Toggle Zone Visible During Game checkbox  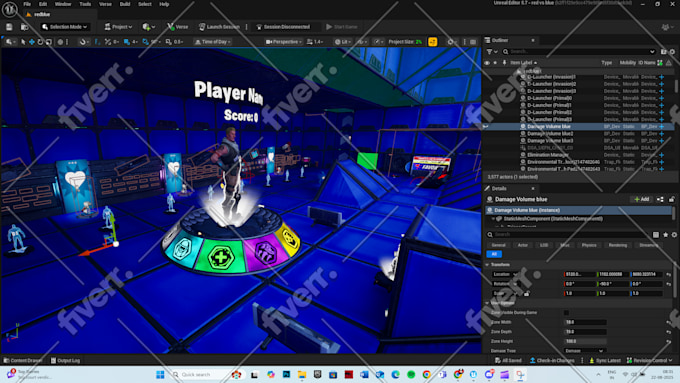[x=566, y=313]
